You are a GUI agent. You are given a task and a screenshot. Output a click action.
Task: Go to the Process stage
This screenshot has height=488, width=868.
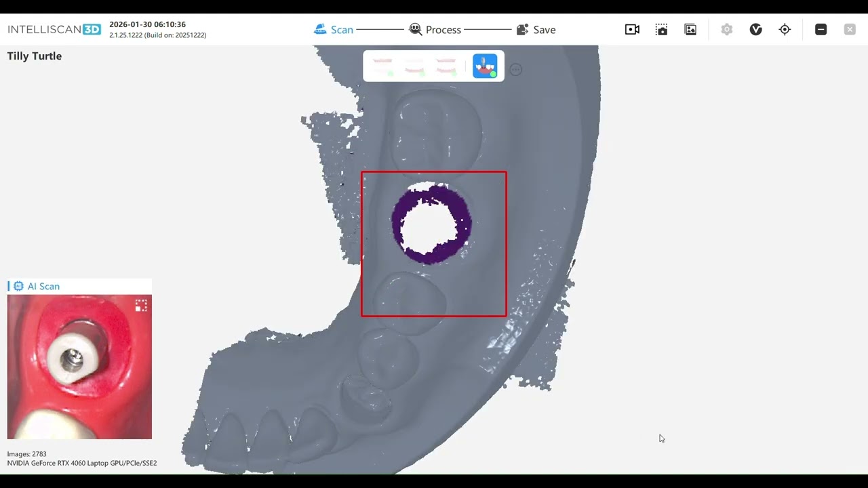click(x=435, y=30)
